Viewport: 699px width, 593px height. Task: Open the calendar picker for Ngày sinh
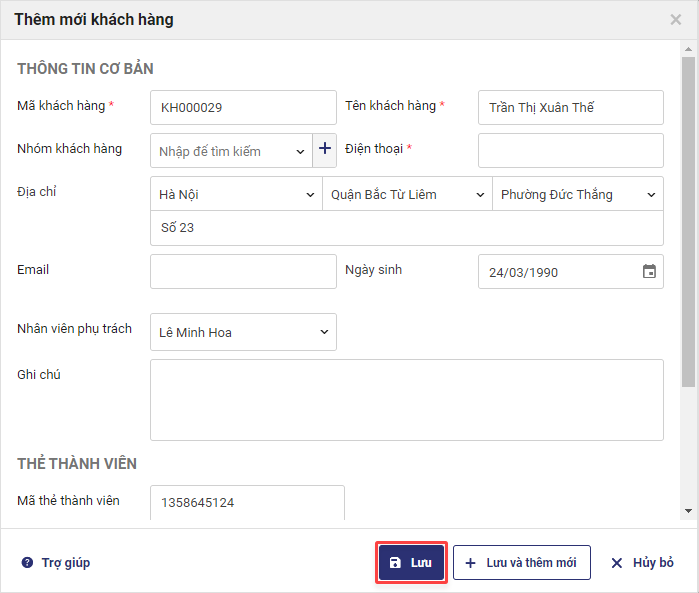649,271
